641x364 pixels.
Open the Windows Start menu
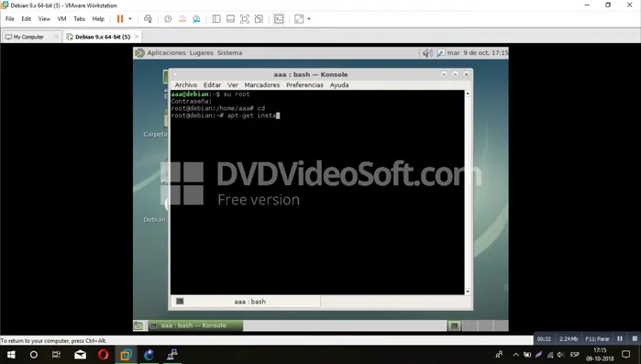point(11,355)
